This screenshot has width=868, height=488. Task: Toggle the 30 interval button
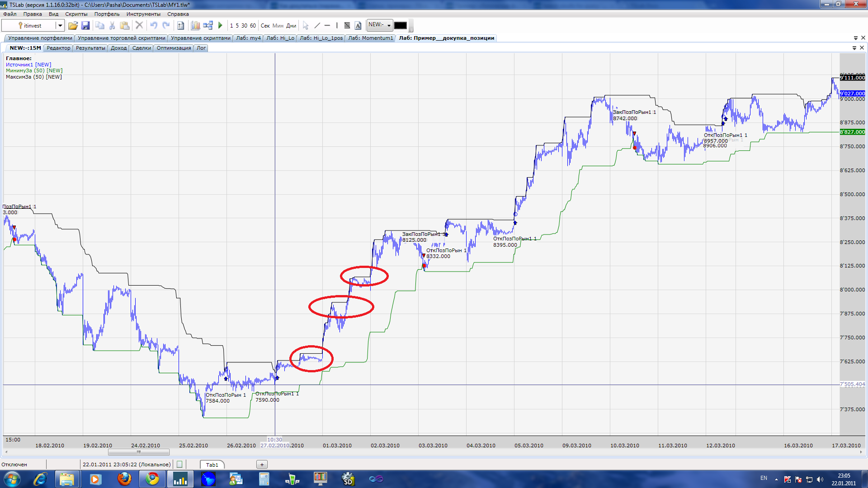click(244, 26)
